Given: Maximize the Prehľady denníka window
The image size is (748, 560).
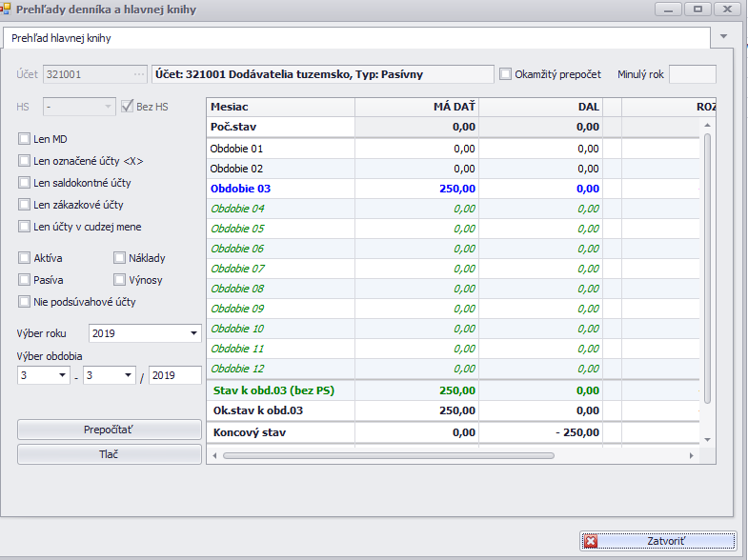Looking at the screenshot, I should pos(697,9).
